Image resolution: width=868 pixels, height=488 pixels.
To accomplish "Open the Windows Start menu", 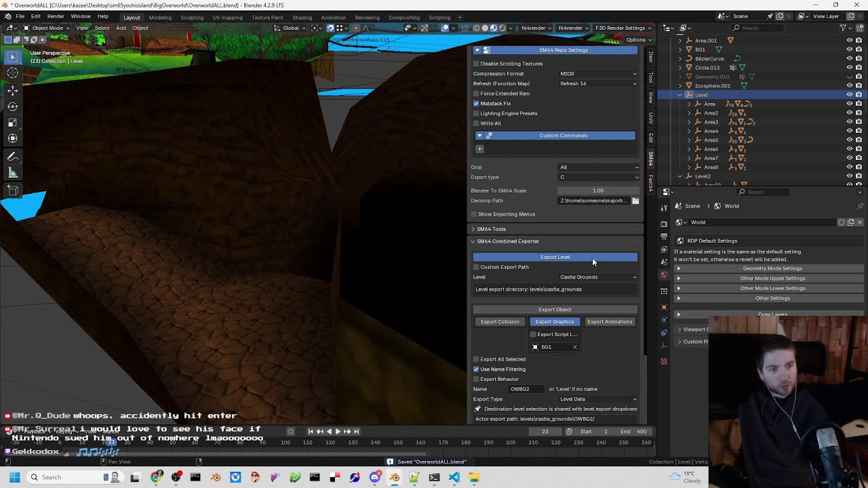I will pos(14,477).
